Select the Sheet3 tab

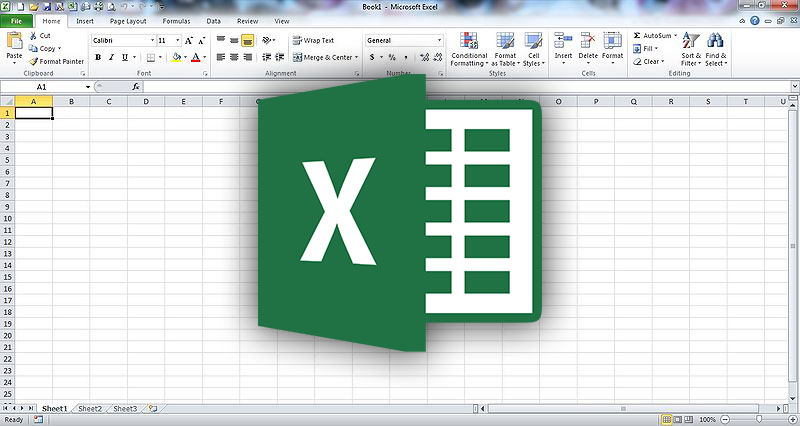pyautogui.click(x=125, y=409)
